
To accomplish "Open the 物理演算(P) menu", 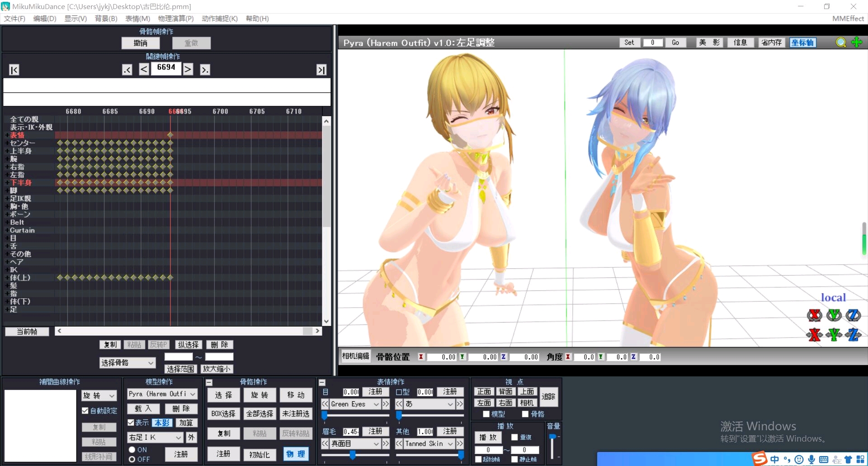I will tap(176, 19).
